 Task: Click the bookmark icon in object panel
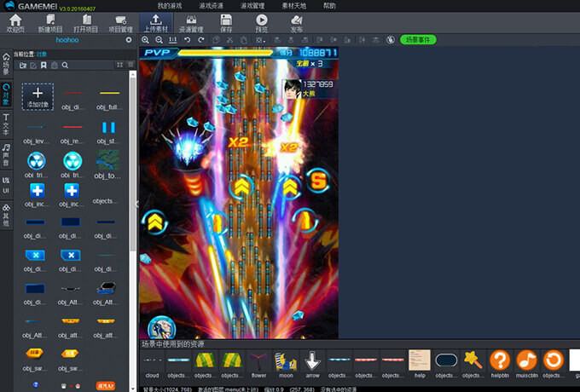(x=43, y=66)
